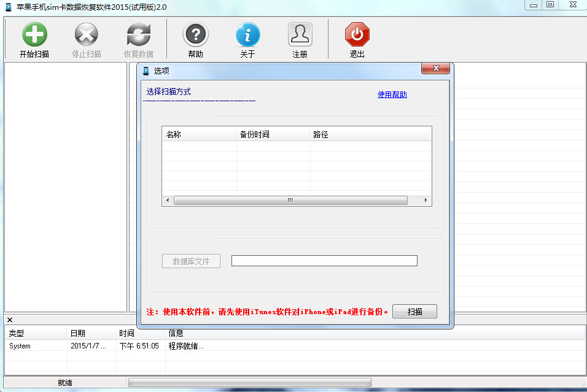The height and width of the screenshot is (392, 587).
Task: Open the 使用帮助 usage help link
Action: (392, 94)
